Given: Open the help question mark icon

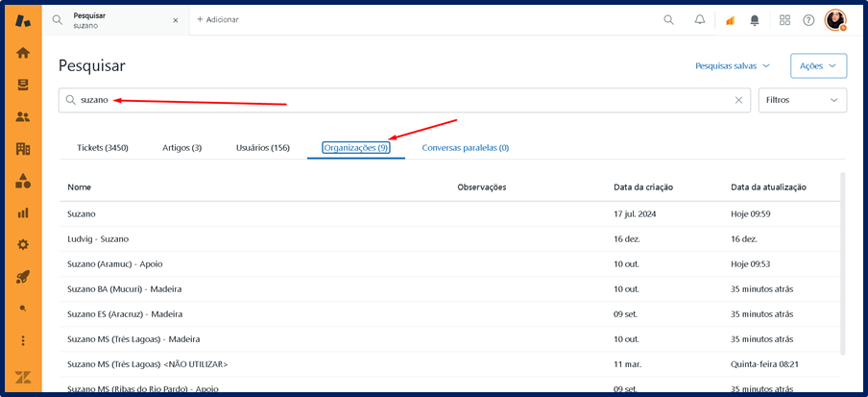Looking at the screenshot, I should click(808, 19).
